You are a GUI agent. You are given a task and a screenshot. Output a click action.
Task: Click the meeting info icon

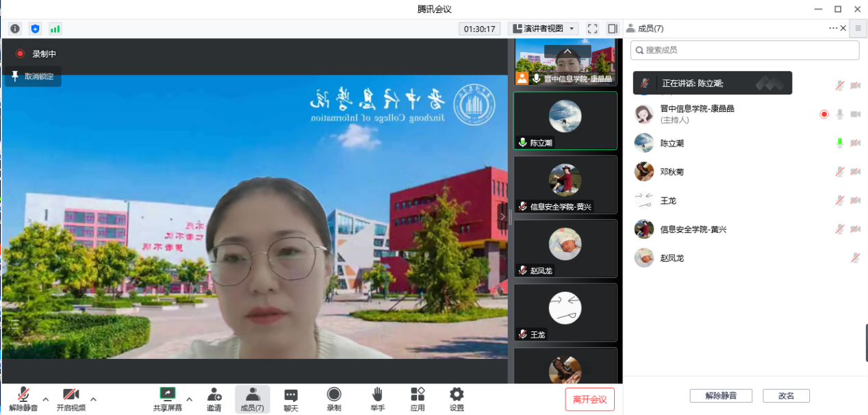coord(15,29)
